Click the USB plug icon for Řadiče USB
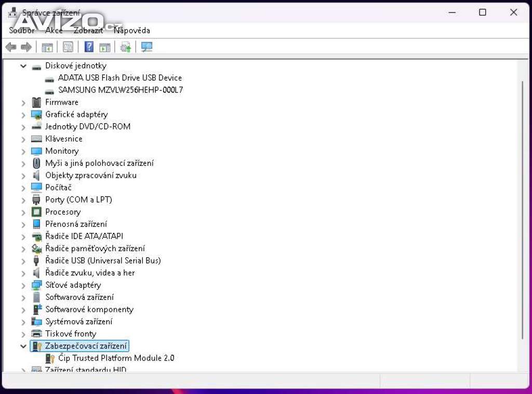The image size is (532, 394). [x=36, y=260]
